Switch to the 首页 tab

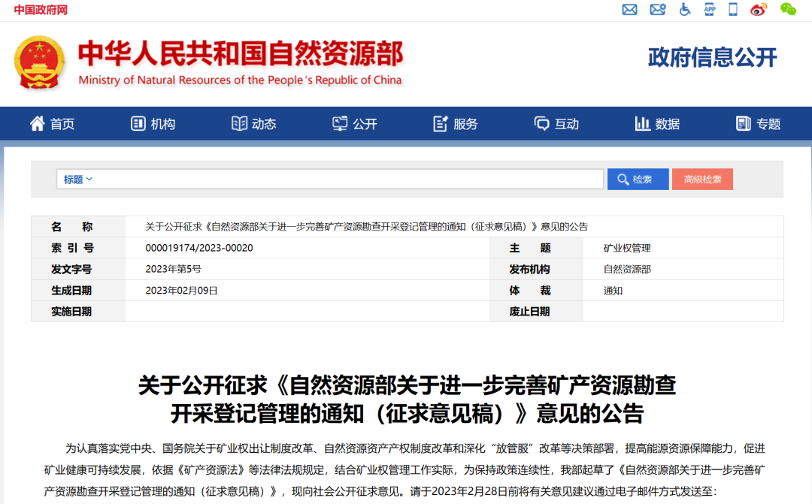pyautogui.click(x=52, y=123)
